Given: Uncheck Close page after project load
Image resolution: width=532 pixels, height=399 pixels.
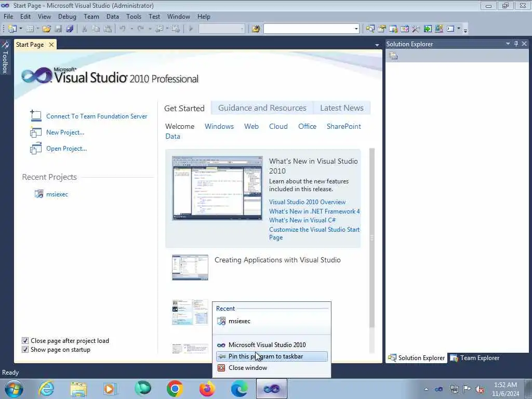Looking at the screenshot, I should pos(25,340).
